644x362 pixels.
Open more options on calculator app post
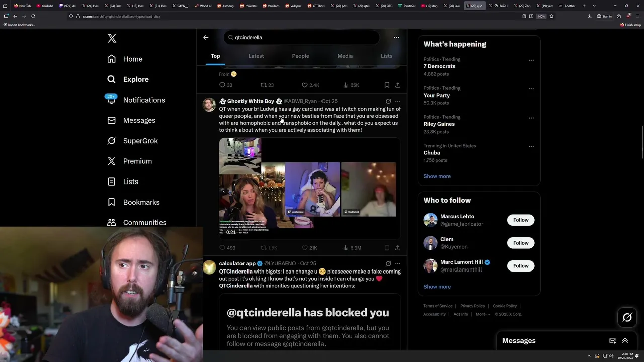[398, 263]
